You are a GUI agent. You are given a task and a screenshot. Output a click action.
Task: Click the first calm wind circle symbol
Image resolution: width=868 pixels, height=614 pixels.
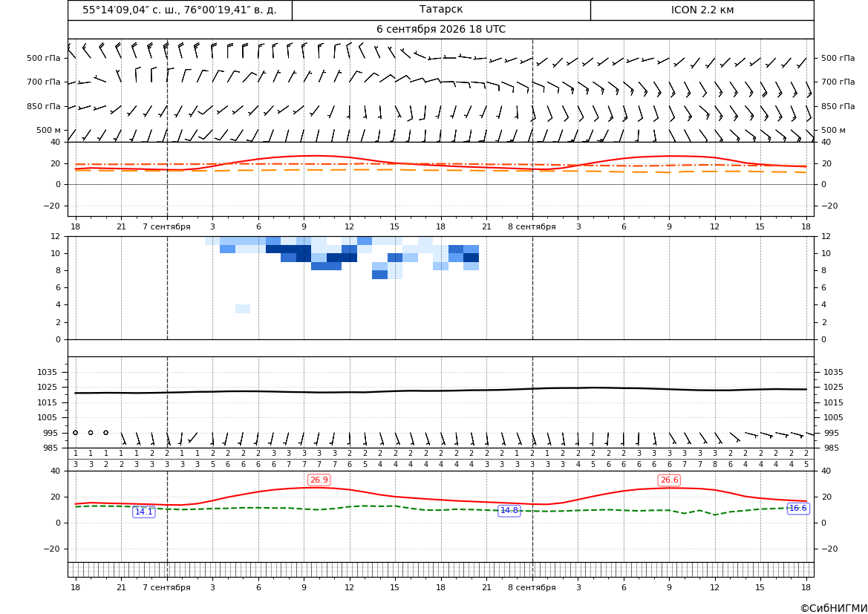coord(75,433)
